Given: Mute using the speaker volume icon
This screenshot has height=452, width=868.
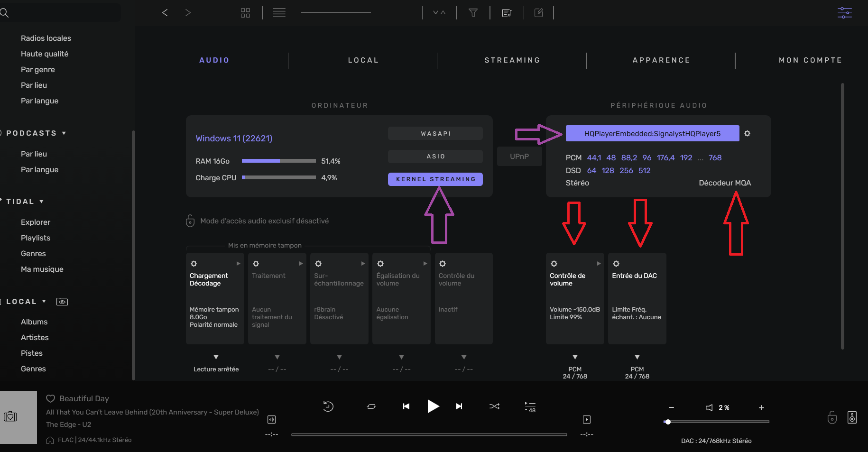Looking at the screenshot, I should pos(709,407).
